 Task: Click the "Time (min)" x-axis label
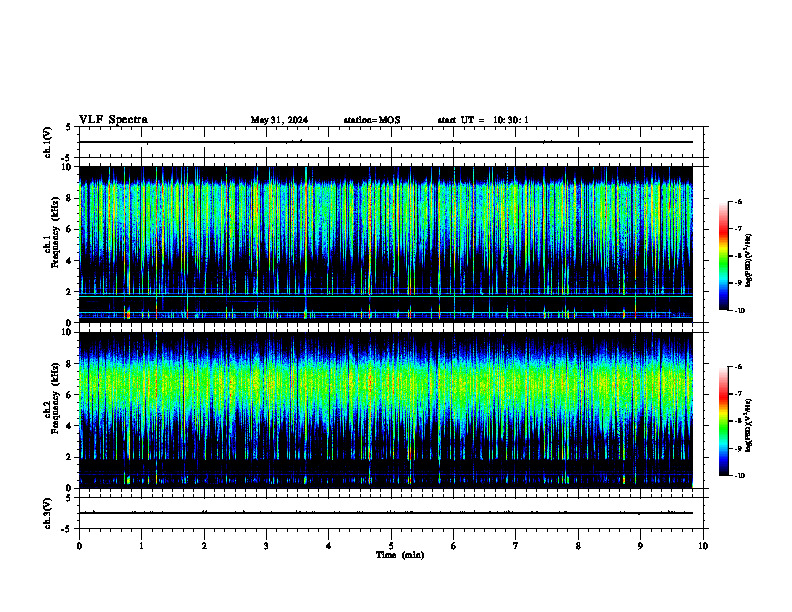click(x=400, y=555)
